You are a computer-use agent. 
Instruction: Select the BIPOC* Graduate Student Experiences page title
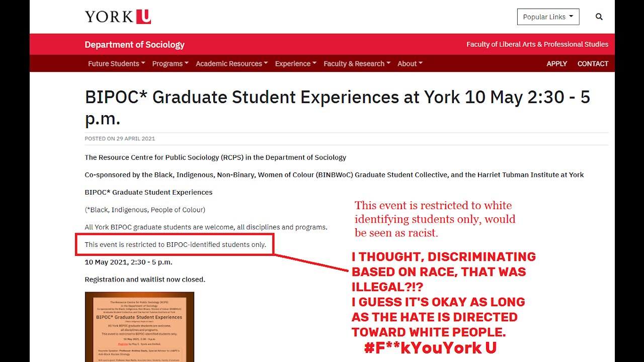pos(337,107)
